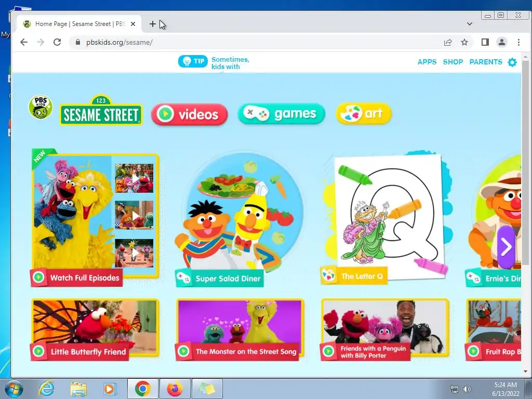The image size is (532, 399).
Task: Bookmark this page with the star
Action: pyautogui.click(x=464, y=42)
